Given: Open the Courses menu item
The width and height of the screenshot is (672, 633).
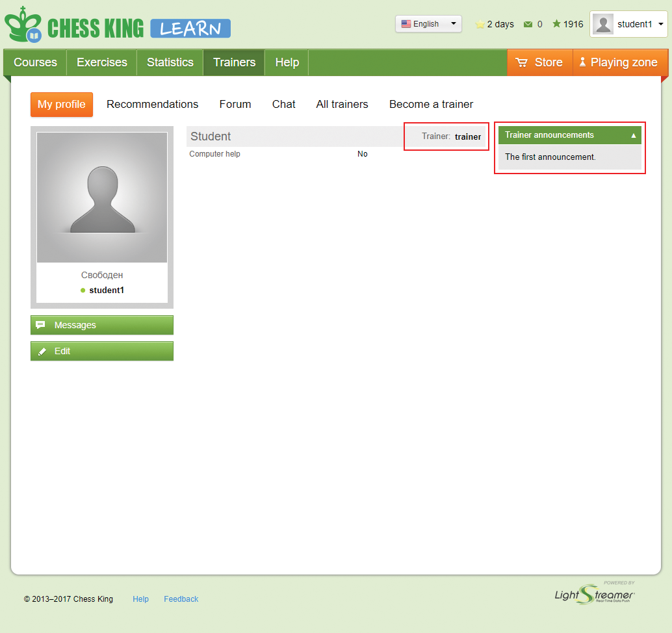Looking at the screenshot, I should pos(35,62).
